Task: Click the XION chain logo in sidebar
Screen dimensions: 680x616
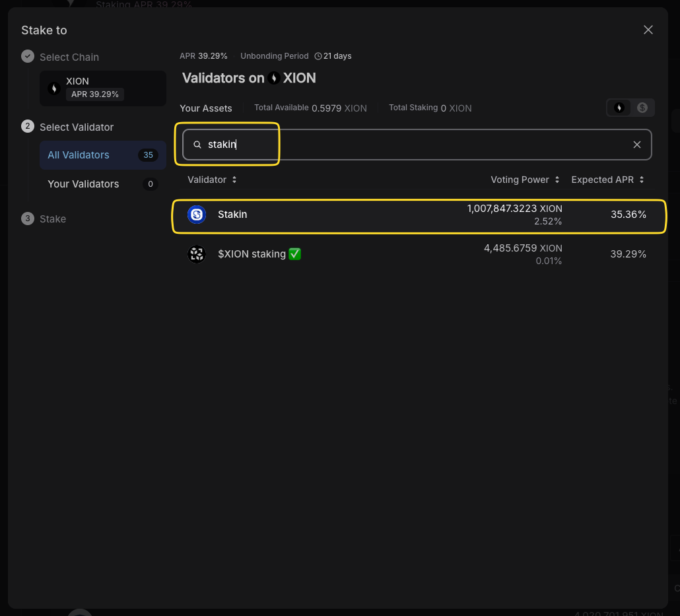Action: (53, 88)
